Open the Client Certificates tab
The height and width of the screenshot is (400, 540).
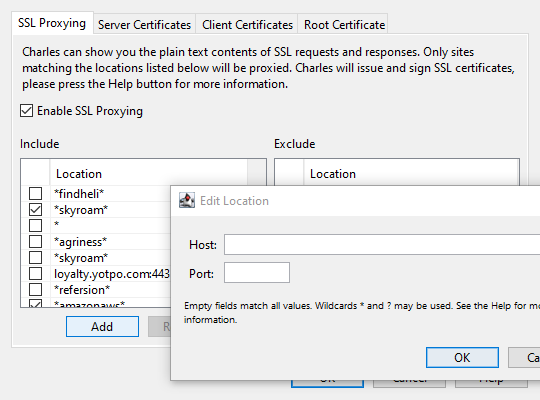247,24
